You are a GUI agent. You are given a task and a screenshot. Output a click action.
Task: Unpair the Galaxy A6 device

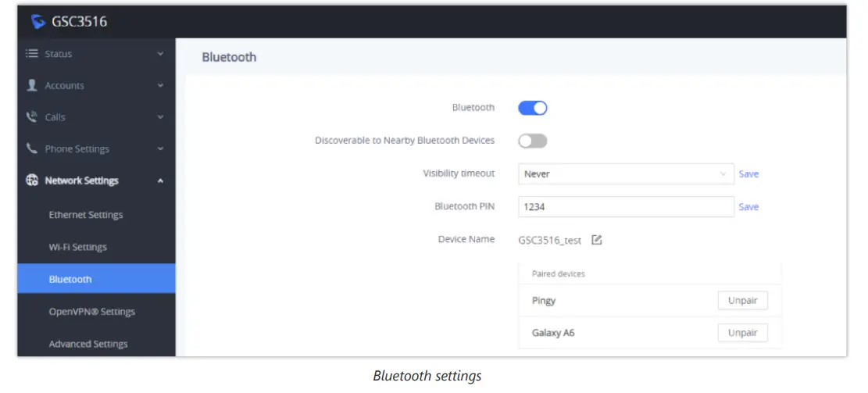742,333
